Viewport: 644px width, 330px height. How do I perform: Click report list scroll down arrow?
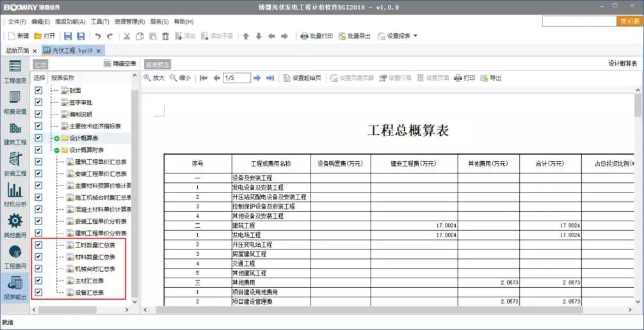pyautogui.click(x=135, y=302)
